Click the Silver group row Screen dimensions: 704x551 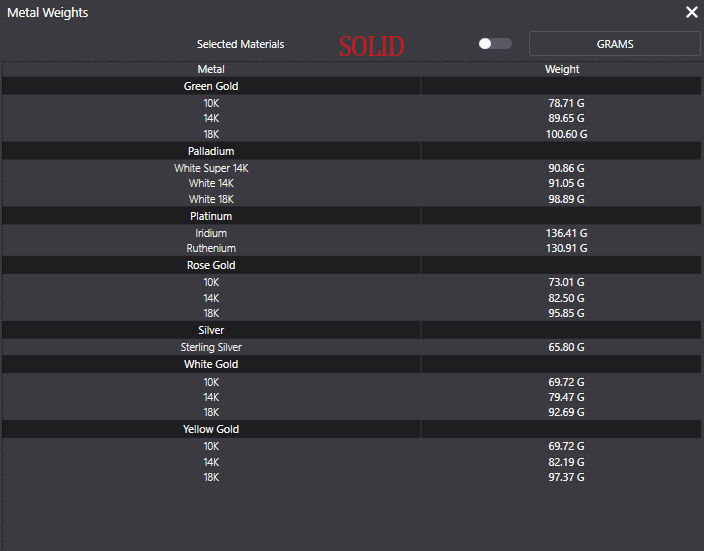pos(211,330)
